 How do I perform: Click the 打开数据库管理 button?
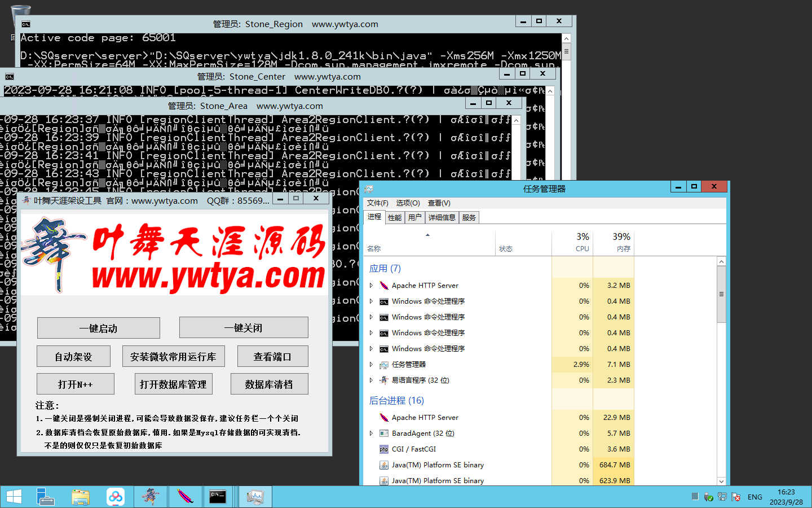173,384
